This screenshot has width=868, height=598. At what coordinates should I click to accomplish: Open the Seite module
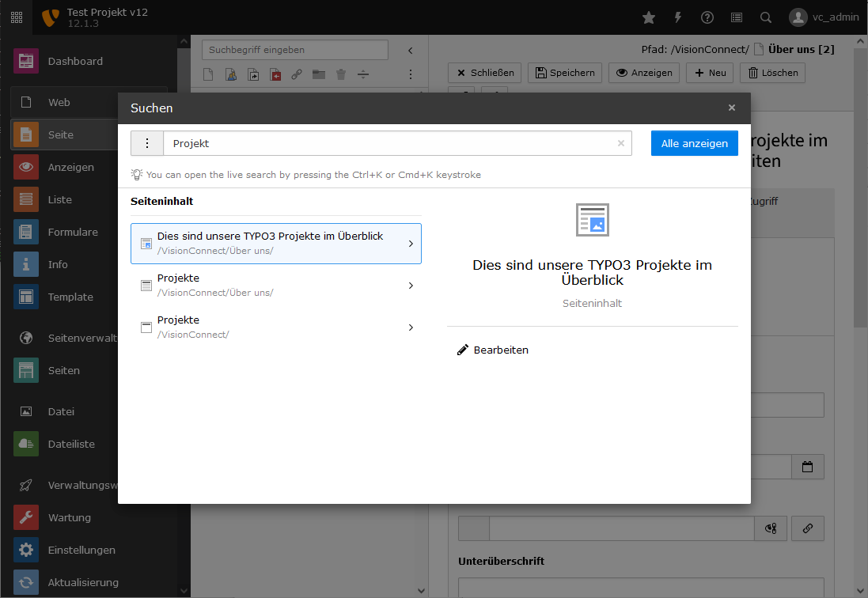tap(63, 134)
